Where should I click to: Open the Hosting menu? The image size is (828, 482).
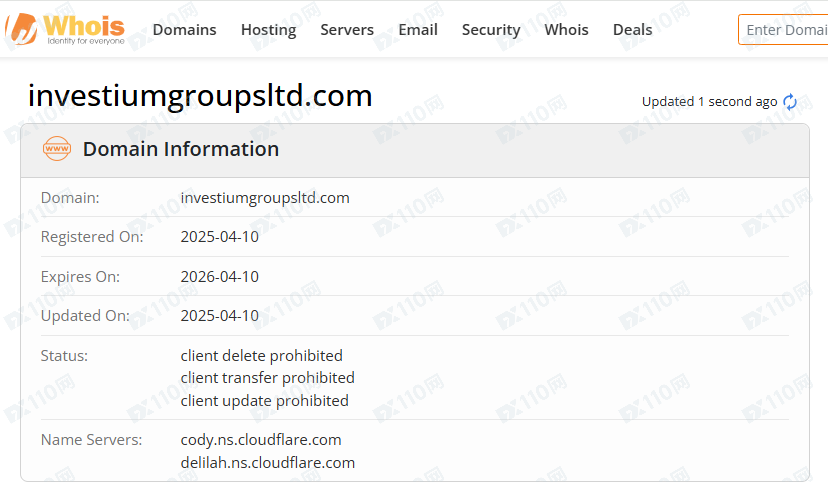pyautogui.click(x=268, y=30)
